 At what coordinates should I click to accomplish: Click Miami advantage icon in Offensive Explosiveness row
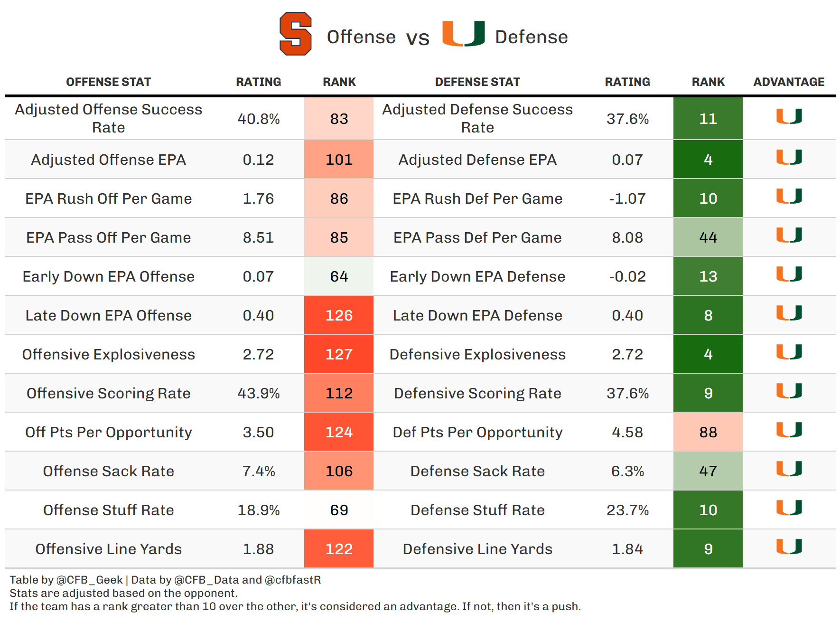click(x=789, y=352)
